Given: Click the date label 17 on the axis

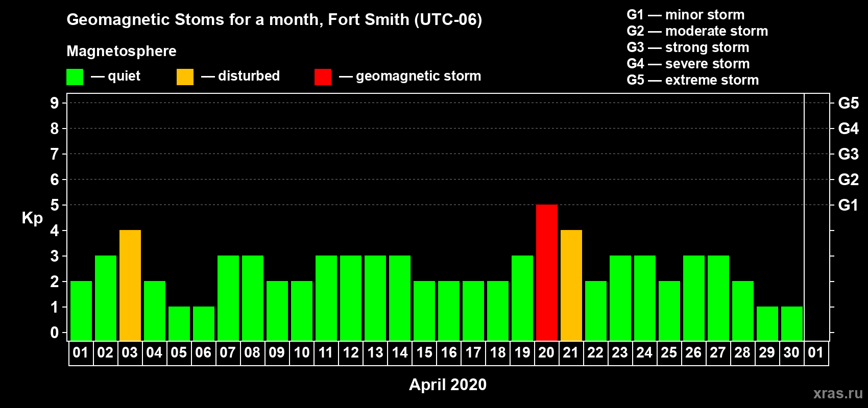Looking at the screenshot, I should [473, 353].
